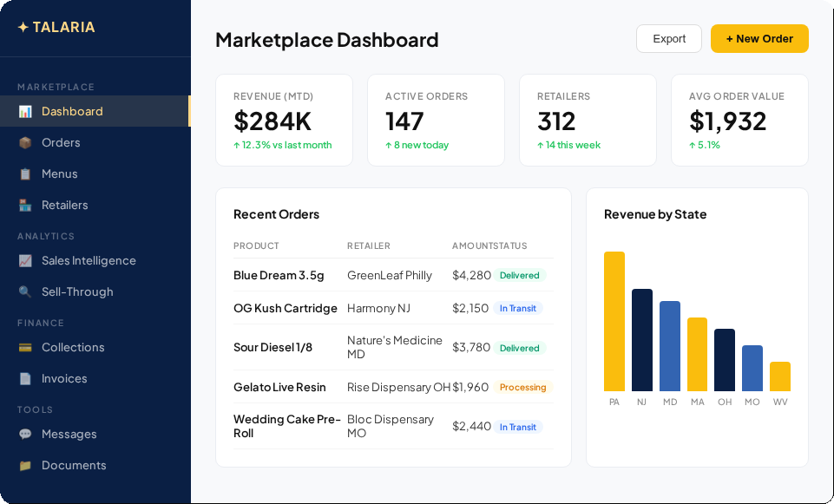
Task: Click the Export button
Action: (x=668, y=38)
